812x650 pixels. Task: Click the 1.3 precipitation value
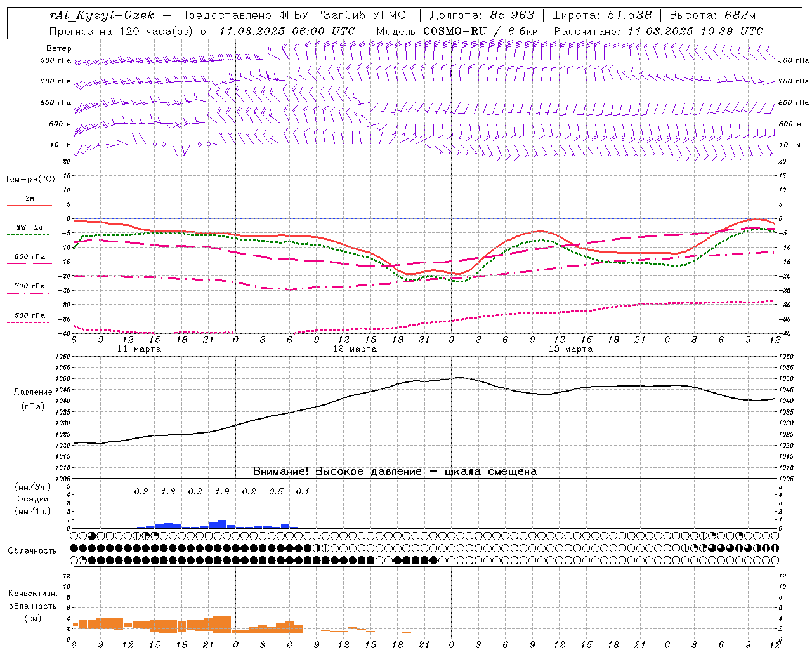point(168,491)
